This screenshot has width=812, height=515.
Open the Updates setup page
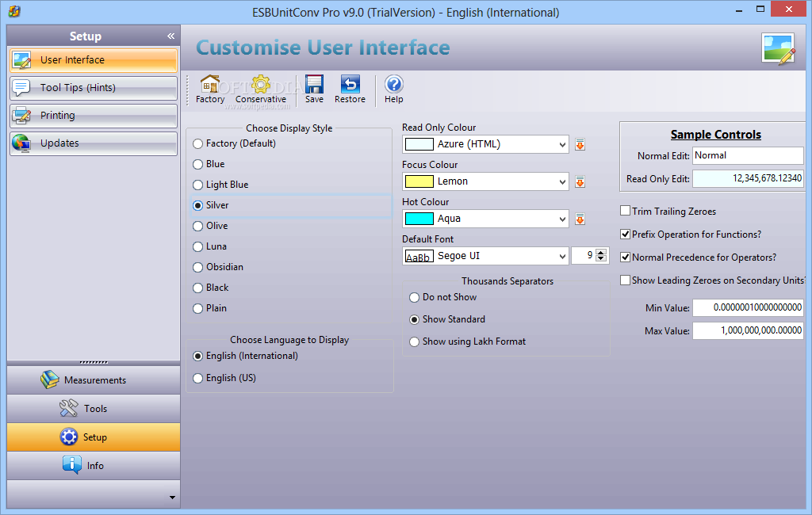coord(94,143)
